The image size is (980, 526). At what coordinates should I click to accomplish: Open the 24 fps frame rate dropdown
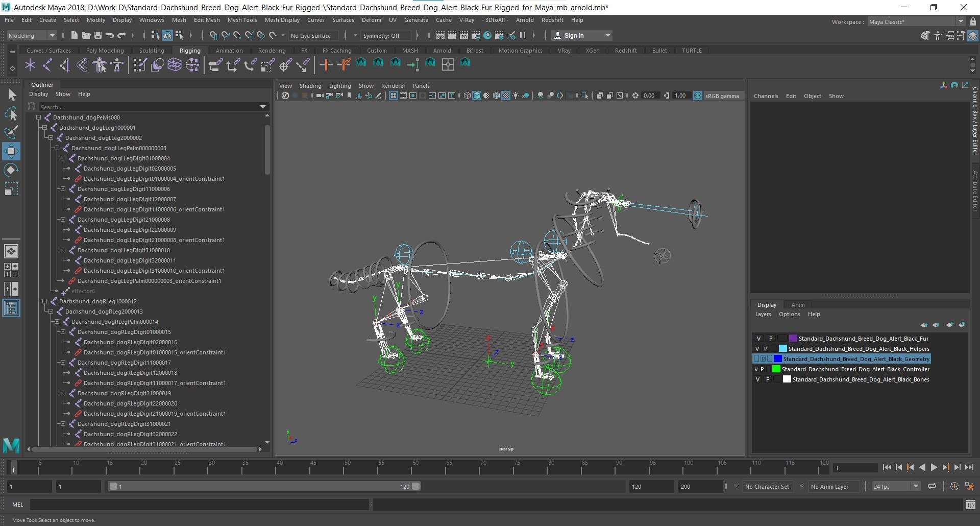pos(896,487)
